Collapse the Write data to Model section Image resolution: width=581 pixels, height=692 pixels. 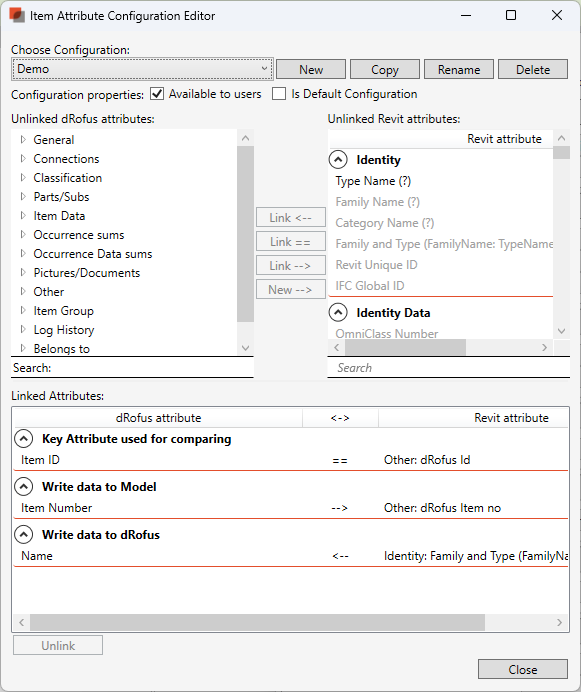(23, 487)
